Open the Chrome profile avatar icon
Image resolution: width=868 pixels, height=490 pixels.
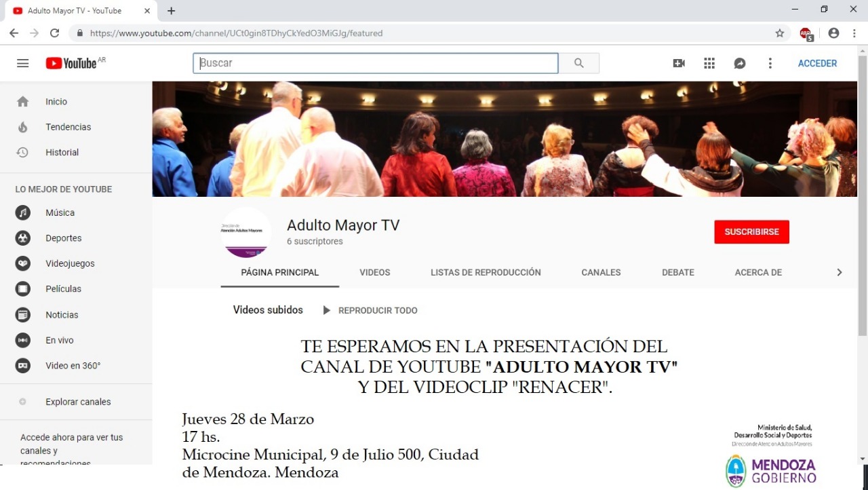[833, 33]
